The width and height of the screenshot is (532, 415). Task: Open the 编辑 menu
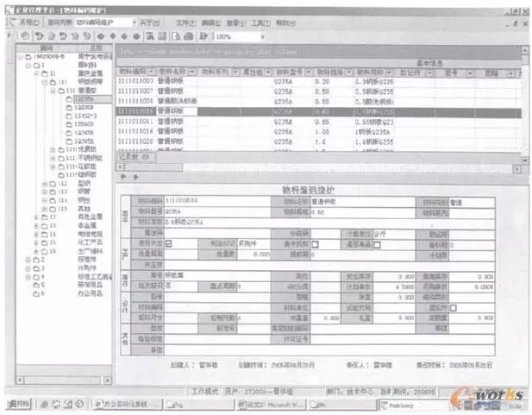tap(211, 23)
